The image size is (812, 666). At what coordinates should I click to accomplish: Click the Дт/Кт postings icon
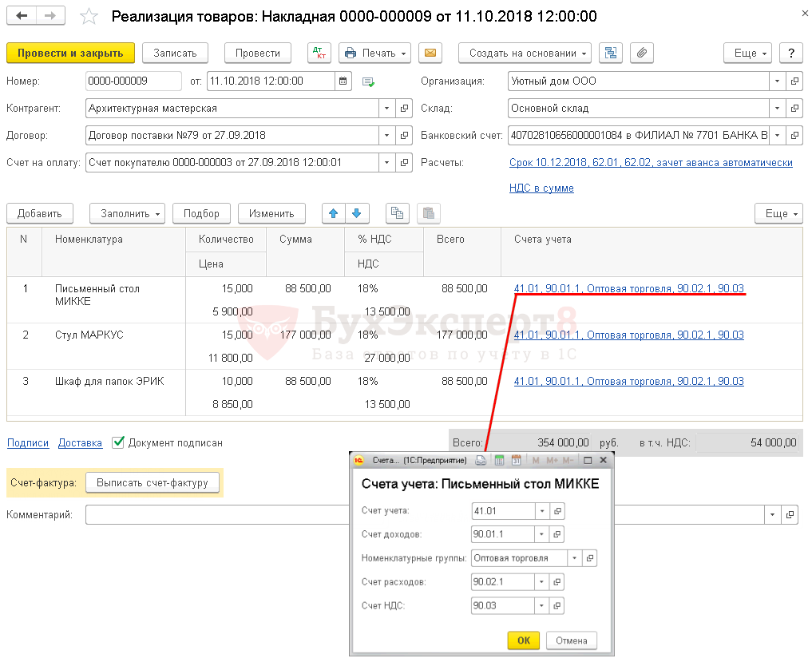(319, 53)
